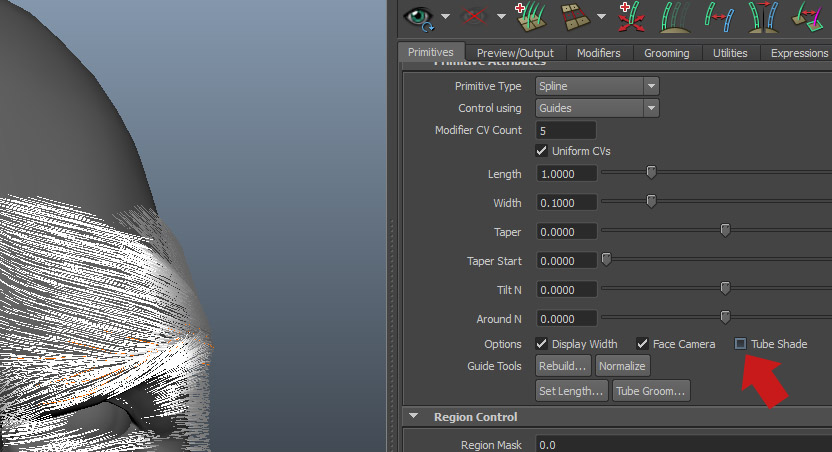Viewport: 832px width, 452px height.
Task: Click the Rebuild... button
Action: coord(564,366)
